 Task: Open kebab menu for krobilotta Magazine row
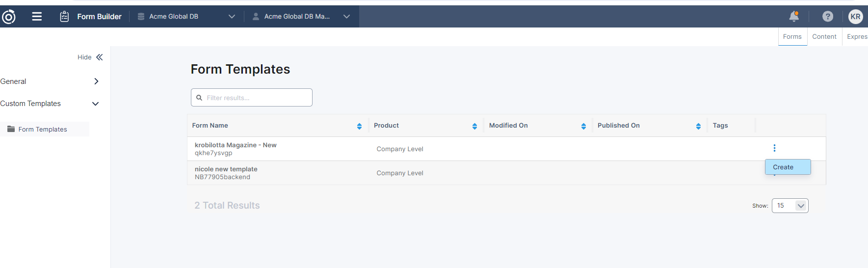(774, 148)
